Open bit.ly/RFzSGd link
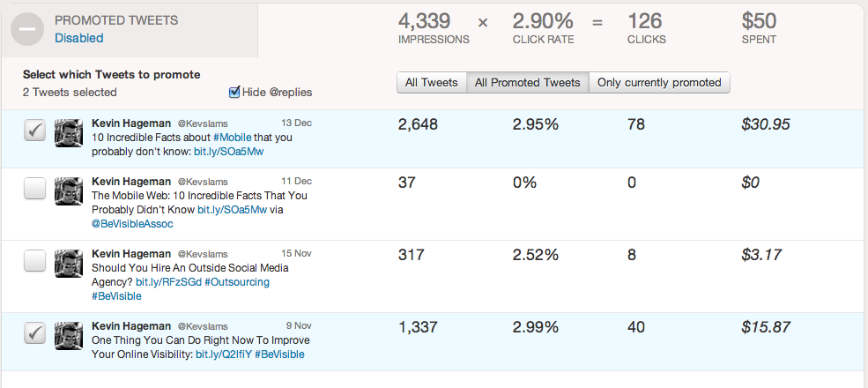868x388 pixels. coord(168,281)
